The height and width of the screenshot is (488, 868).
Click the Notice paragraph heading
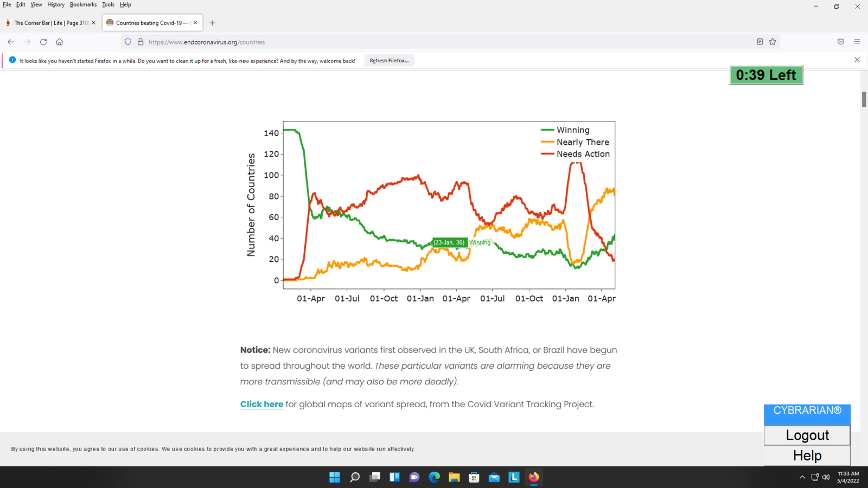(255, 350)
